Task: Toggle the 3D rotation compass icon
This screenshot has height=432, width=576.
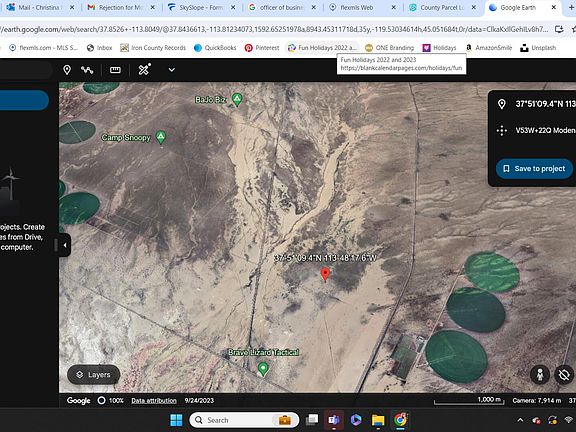Action: point(564,375)
